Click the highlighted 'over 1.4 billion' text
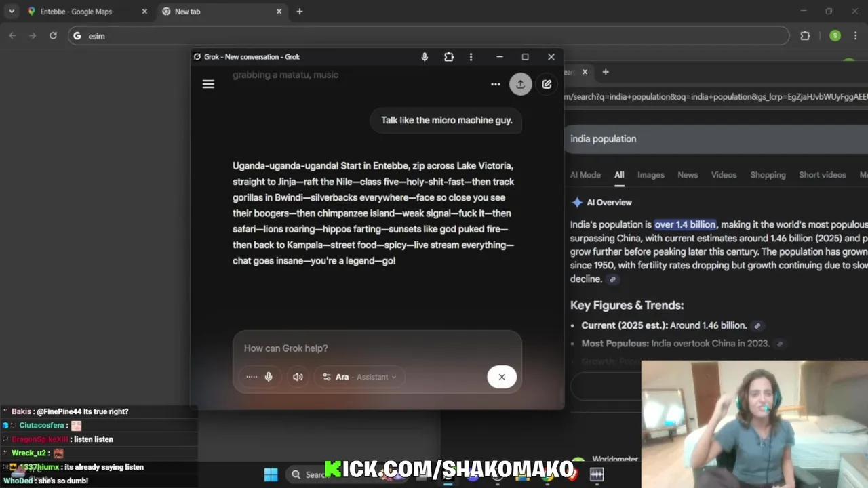This screenshot has height=488, width=868. pos(685,224)
